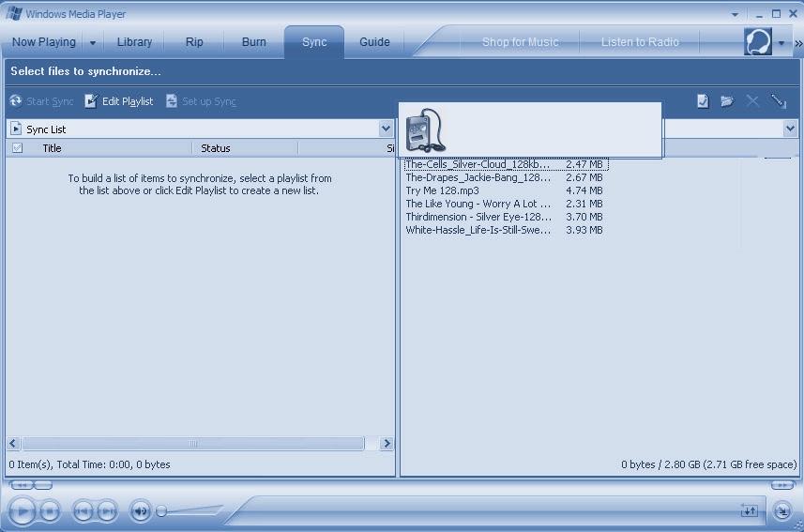The image size is (804, 532).
Task: Open the title bar menu dropdown arrow
Action: point(735,14)
